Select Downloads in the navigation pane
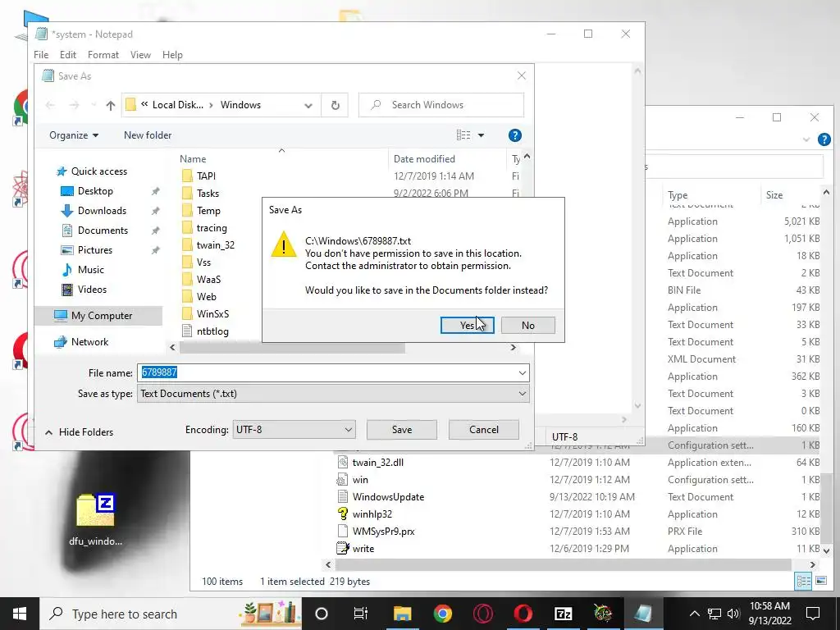 (102, 211)
